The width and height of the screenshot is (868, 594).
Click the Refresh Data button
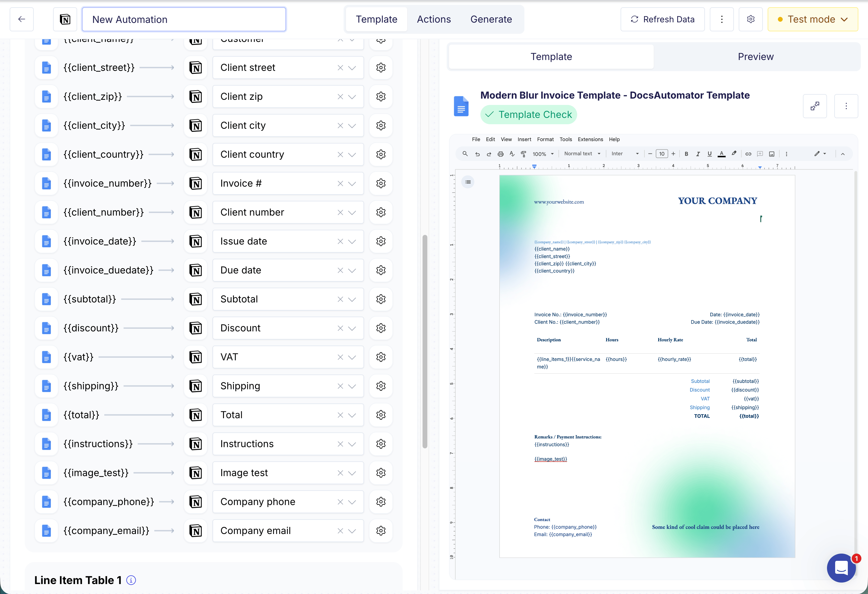tap(662, 19)
